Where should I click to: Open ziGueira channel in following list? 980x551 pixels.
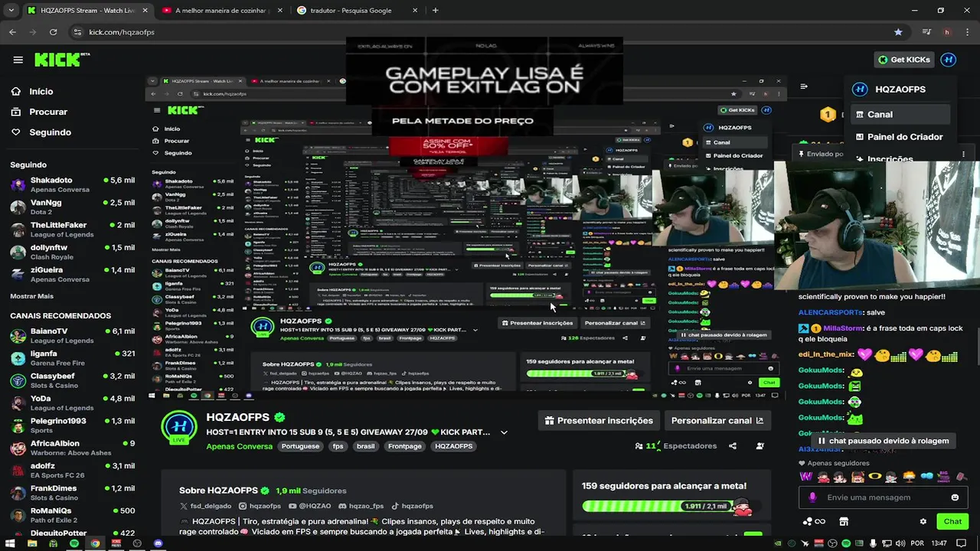coord(72,274)
